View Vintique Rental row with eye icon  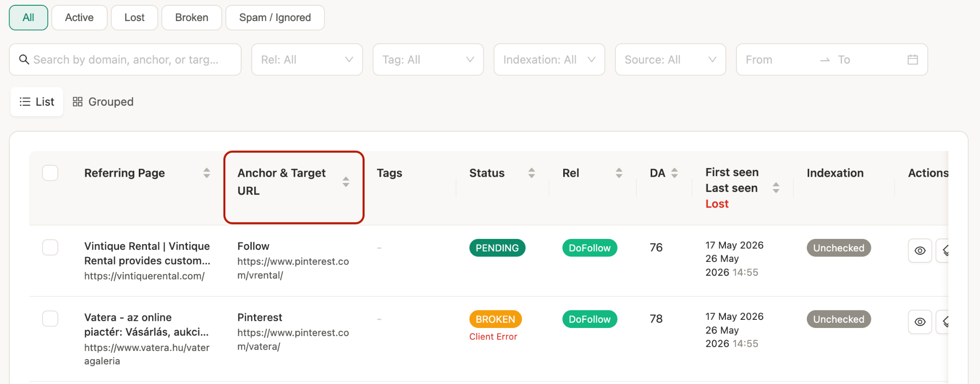click(920, 250)
